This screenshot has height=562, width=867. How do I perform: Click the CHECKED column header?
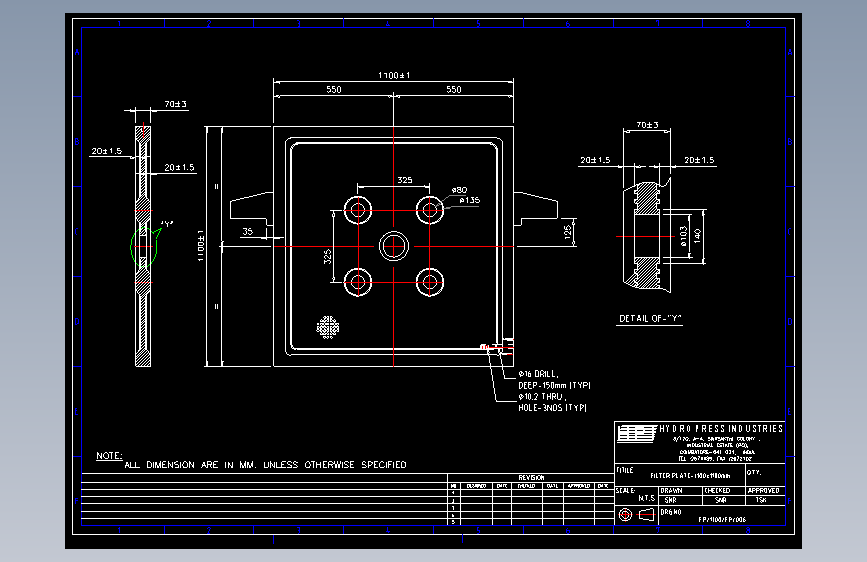pos(717,491)
